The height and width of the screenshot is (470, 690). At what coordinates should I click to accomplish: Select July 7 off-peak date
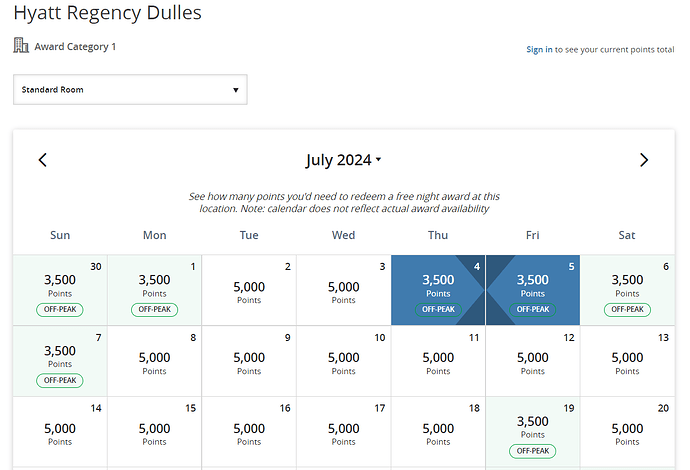point(60,361)
